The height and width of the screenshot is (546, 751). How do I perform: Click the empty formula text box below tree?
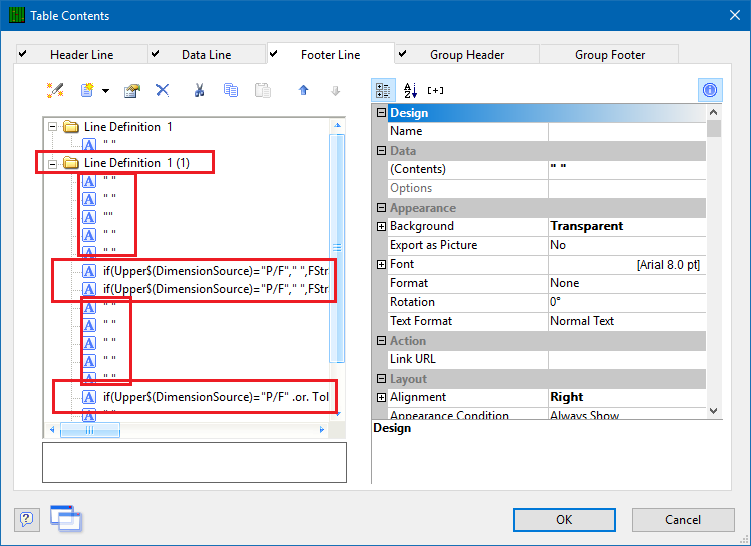pos(194,462)
